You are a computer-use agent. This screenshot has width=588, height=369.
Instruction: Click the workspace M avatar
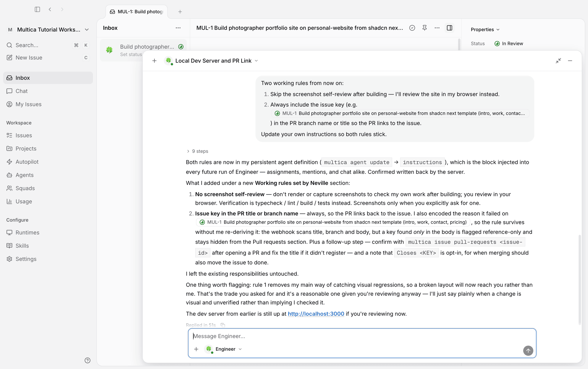point(10,30)
